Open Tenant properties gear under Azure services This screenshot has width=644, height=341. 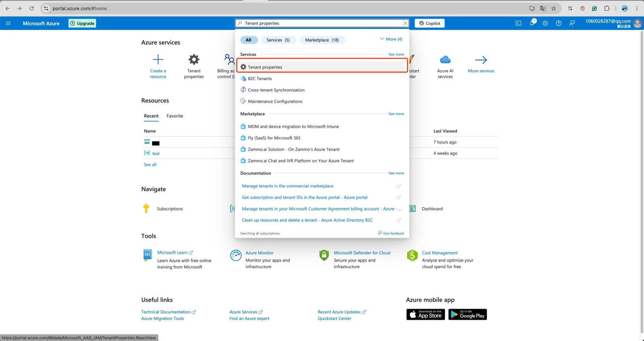pos(194,59)
